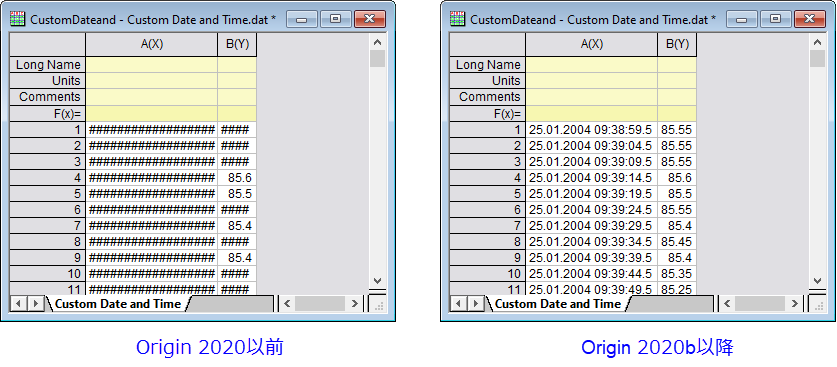Viewport: 837px width, 367px height.
Task: Click vertical scroll down arrow in left window
Action: tap(377, 281)
